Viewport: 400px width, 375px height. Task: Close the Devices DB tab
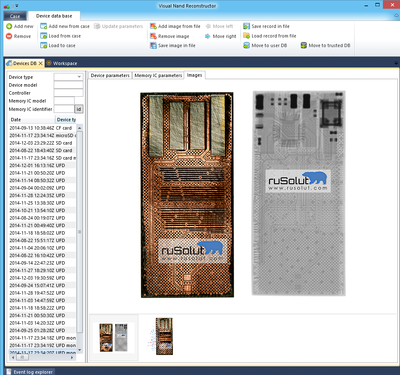(41, 63)
